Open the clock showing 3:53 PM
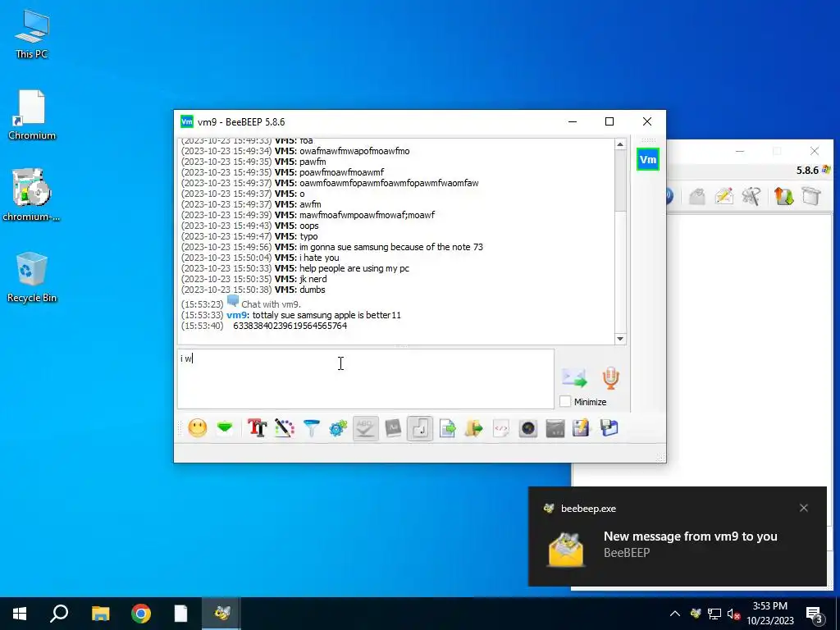Viewport: 840px width, 630px height. pyautogui.click(x=770, y=614)
